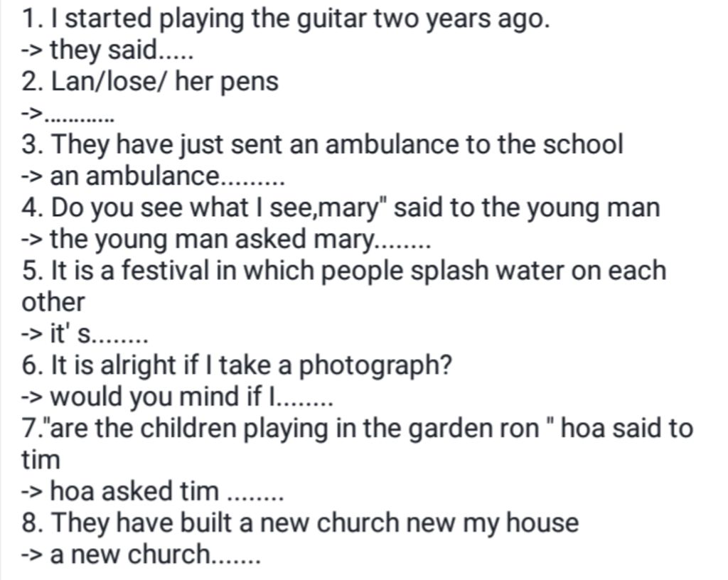Image resolution: width=728 pixels, height=580 pixels.
Task: Select the 'a new church.......' answer line
Action: coord(141,554)
